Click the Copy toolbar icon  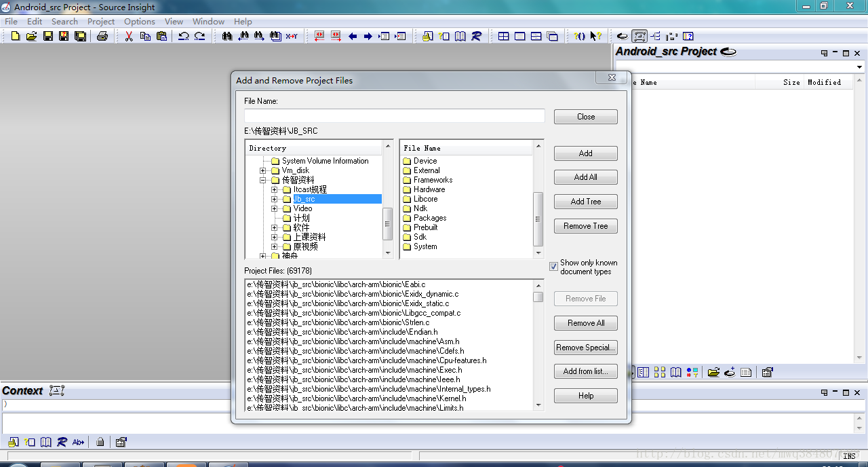145,36
